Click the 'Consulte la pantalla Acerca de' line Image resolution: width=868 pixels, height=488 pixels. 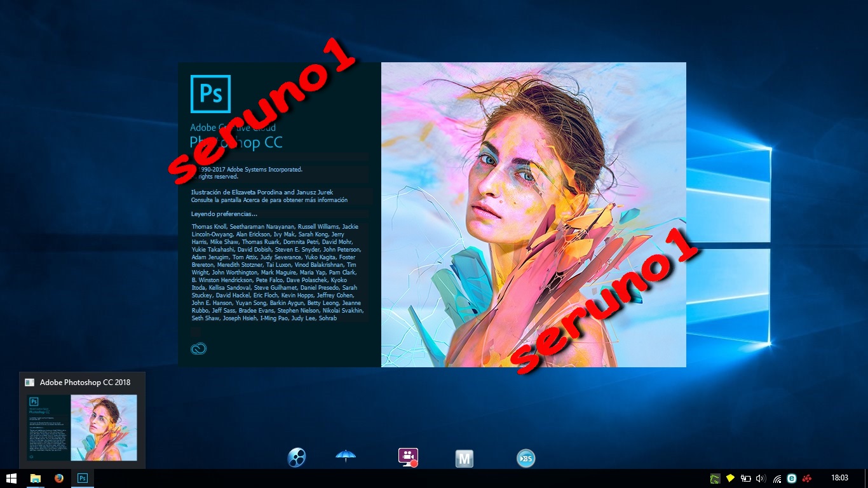coord(269,200)
